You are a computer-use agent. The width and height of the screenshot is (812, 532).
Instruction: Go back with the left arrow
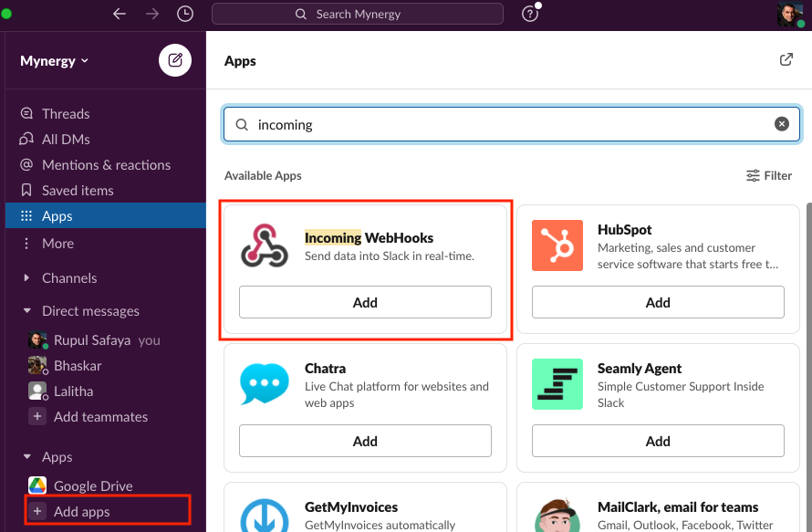[120, 14]
